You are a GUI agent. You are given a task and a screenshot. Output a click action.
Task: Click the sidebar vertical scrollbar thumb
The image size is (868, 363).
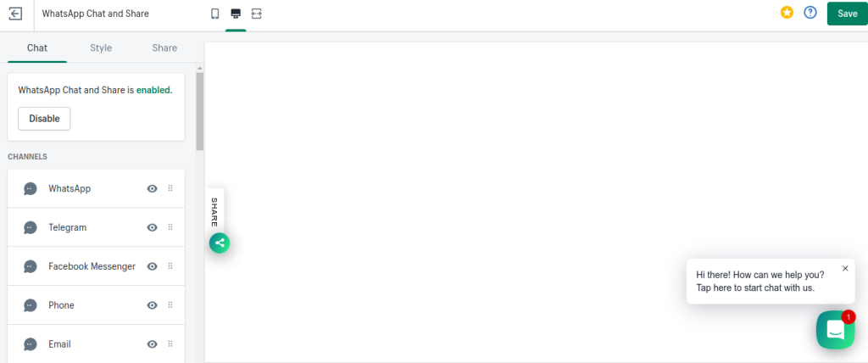pos(200,111)
